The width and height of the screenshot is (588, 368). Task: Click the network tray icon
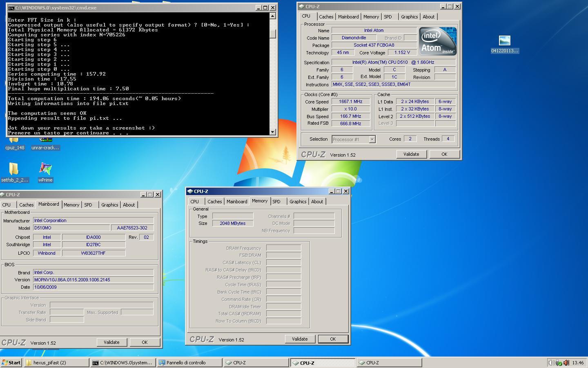pos(559,362)
